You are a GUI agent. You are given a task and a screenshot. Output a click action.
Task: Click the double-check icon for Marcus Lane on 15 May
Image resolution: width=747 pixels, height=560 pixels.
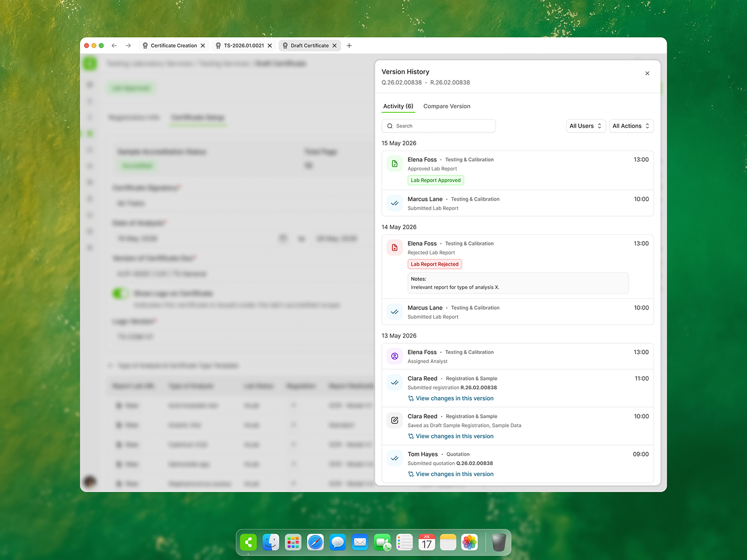coord(395,203)
